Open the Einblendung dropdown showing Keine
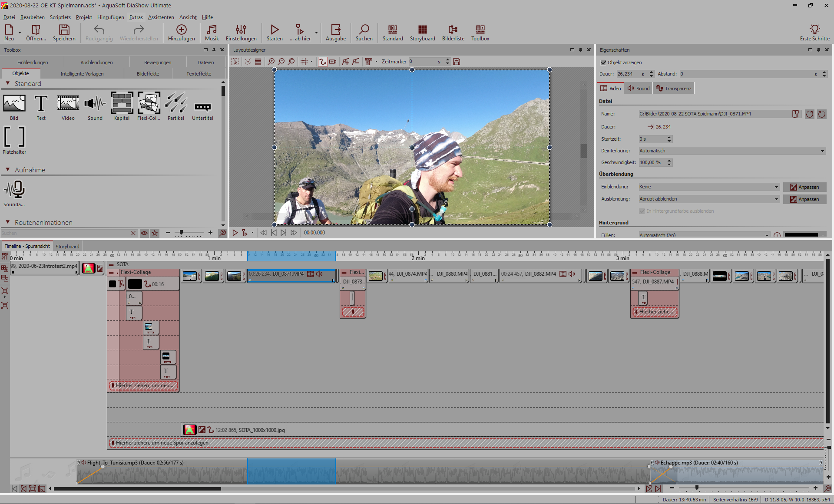This screenshot has height=504, width=834. click(x=709, y=187)
